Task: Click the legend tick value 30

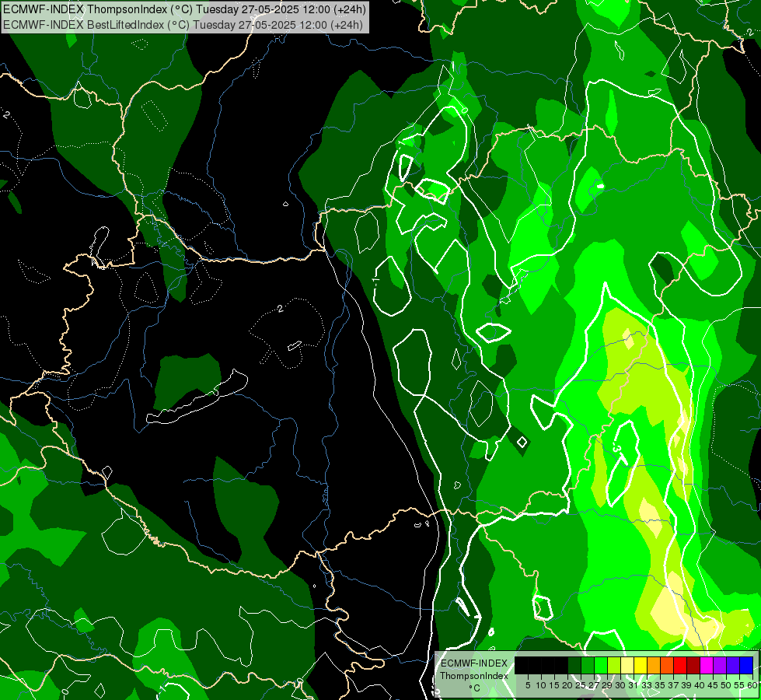Action: pyautogui.click(x=620, y=685)
